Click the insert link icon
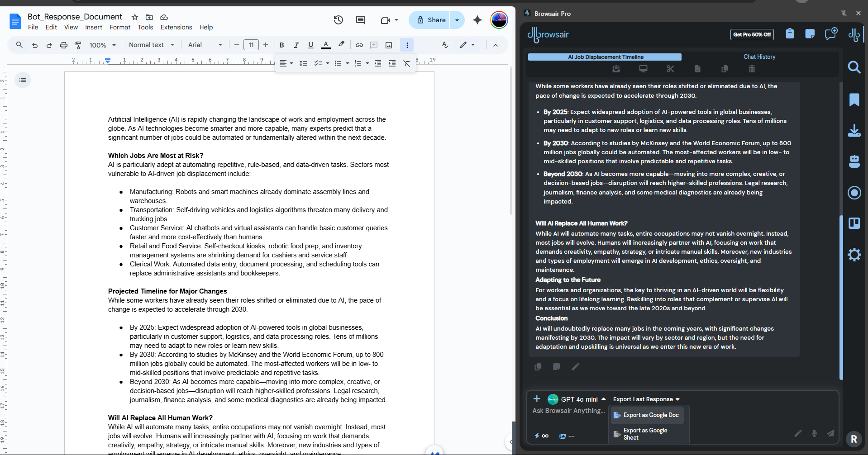 [359, 45]
